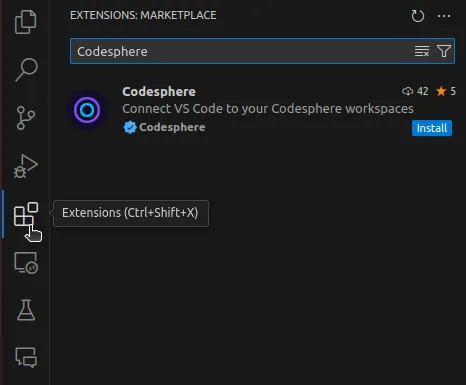Open Source Control view

(26, 118)
